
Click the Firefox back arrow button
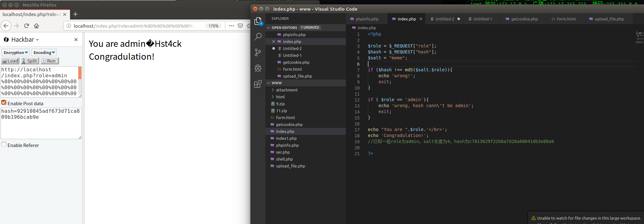pyautogui.click(x=6, y=26)
